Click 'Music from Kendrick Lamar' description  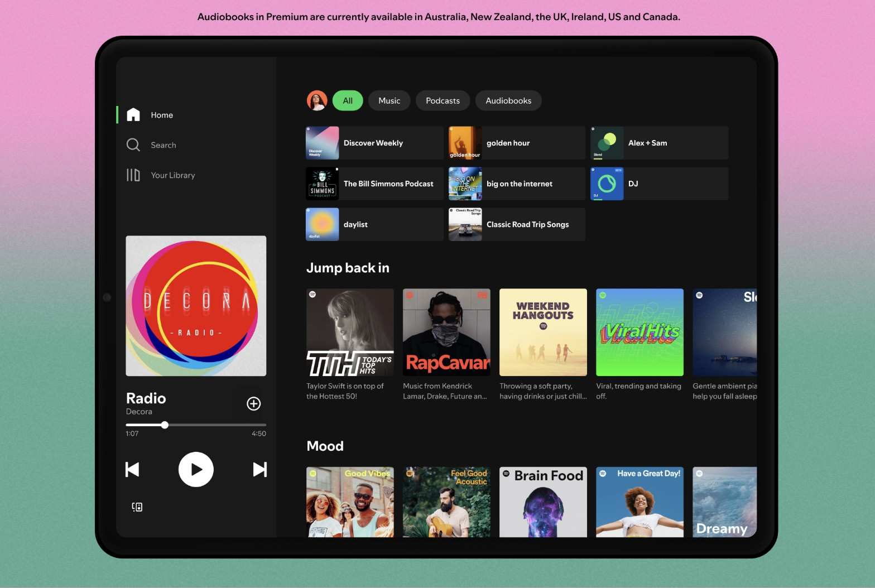[x=445, y=391]
